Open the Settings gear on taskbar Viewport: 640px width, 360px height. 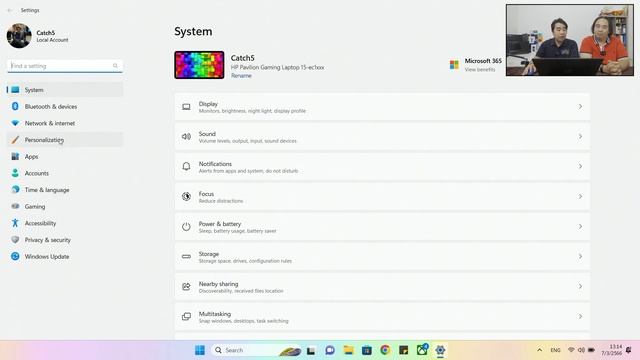(x=440, y=350)
